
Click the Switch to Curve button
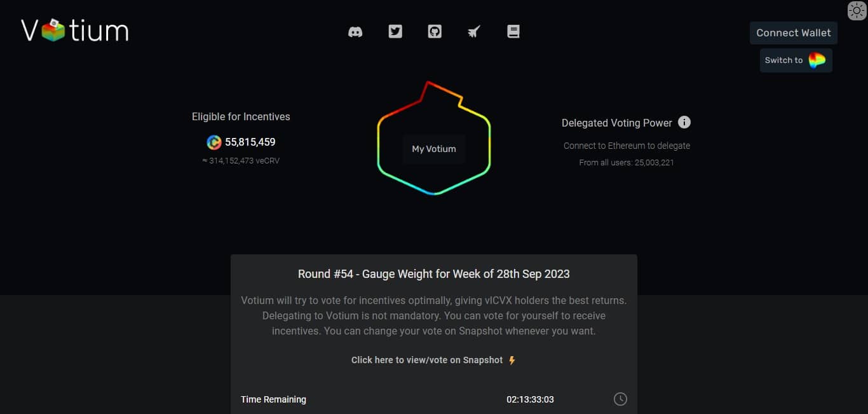pyautogui.click(x=796, y=60)
